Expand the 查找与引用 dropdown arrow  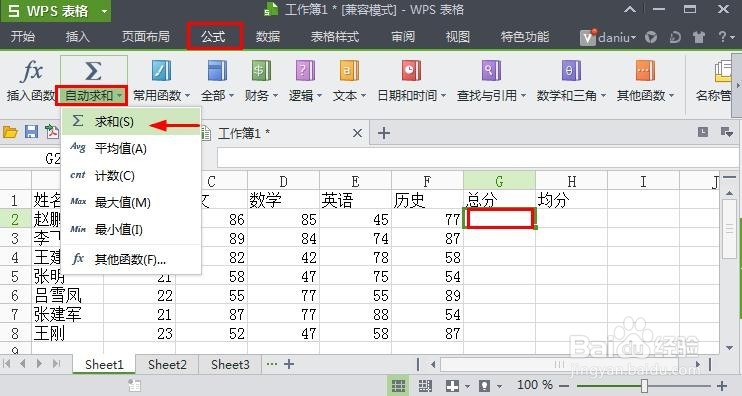[523, 96]
